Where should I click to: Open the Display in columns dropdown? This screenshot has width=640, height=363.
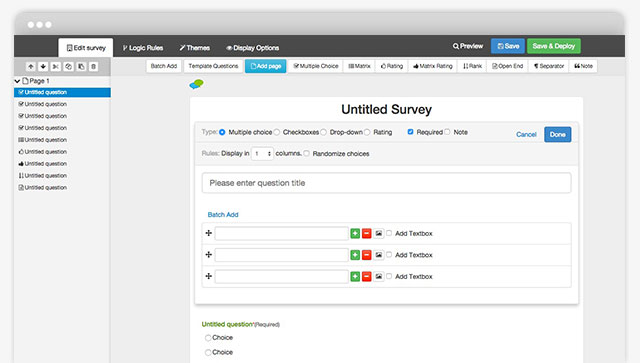pos(262,154)
